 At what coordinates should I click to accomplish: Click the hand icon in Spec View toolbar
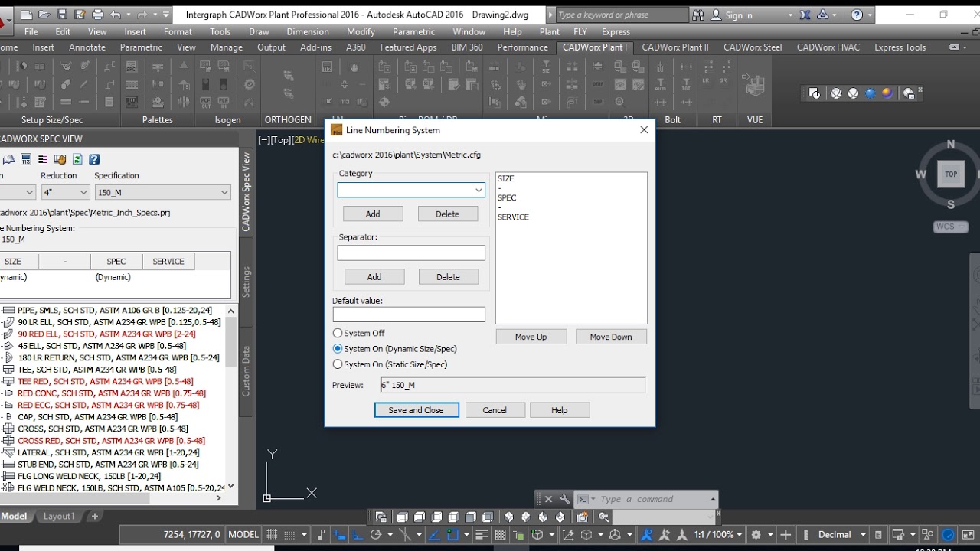(x=60, y=159)
